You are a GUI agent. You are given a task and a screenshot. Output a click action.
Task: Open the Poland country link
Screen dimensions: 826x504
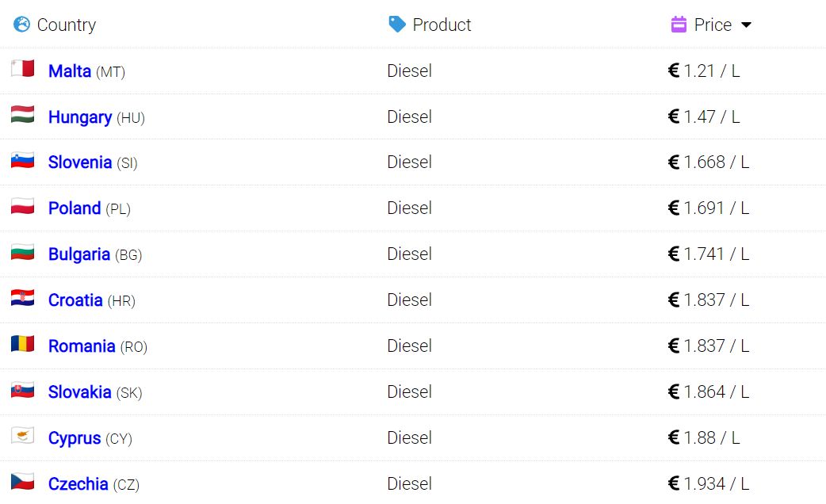75,208
